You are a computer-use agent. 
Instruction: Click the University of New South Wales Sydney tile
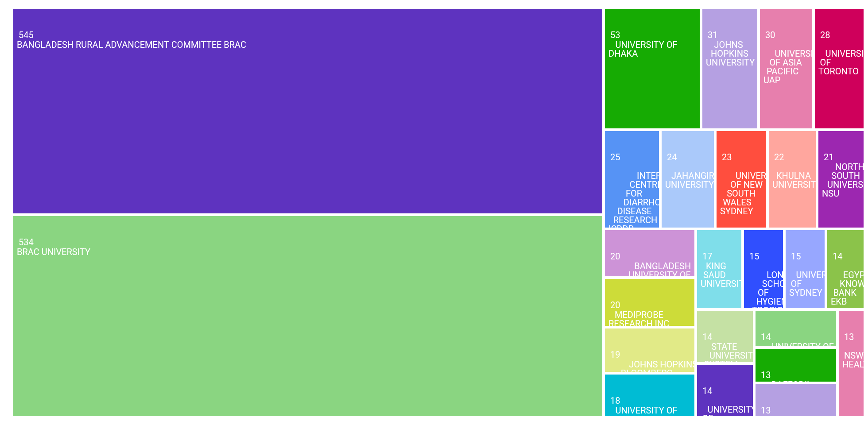(x=741, y=179)
